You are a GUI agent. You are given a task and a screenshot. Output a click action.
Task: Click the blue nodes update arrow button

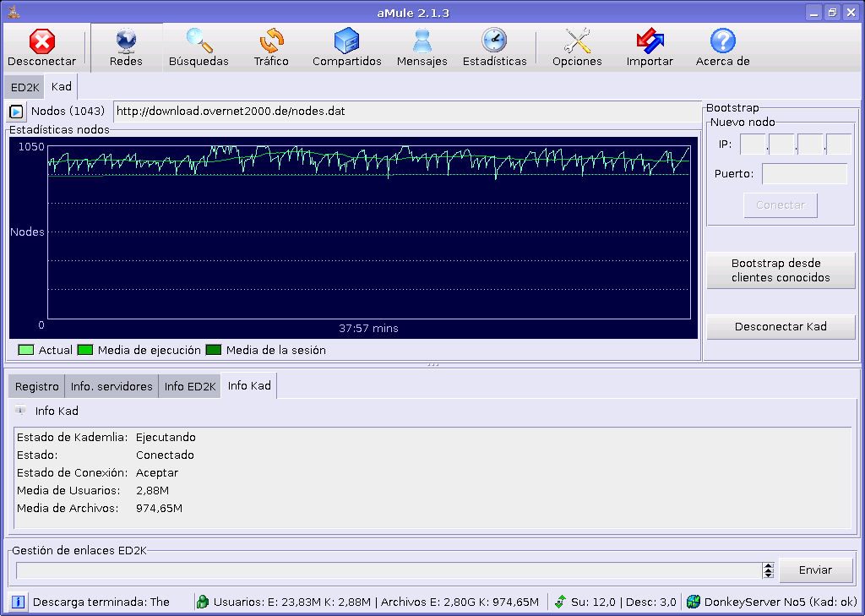coord(16,112)
